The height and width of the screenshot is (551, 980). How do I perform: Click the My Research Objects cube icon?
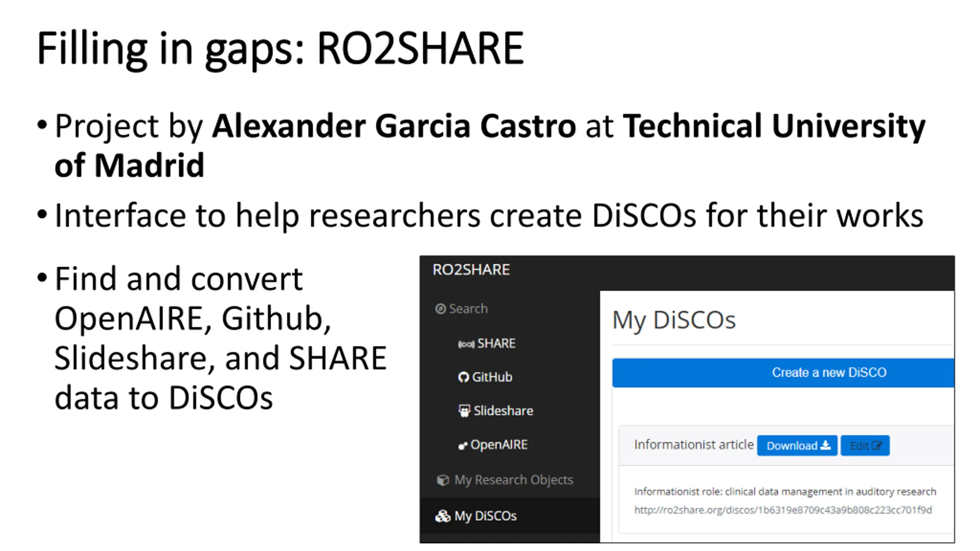[x=443, y=480]
